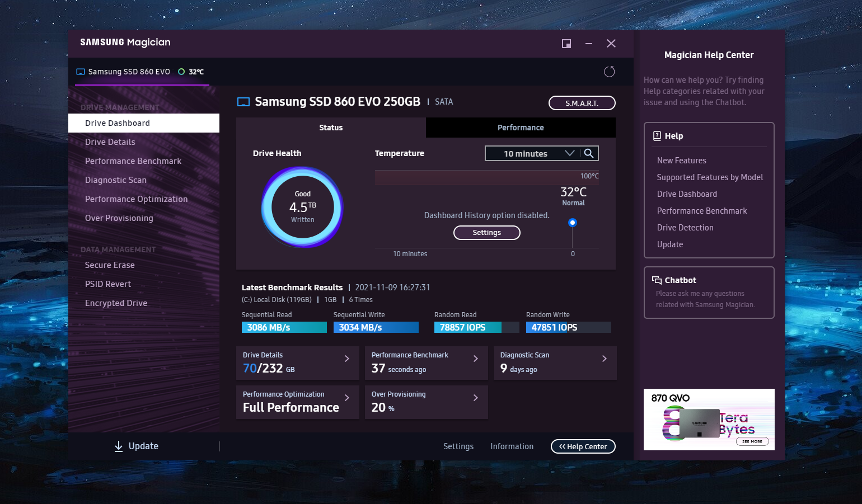The height and width of the screenshot is (504, 862).
Task: Expand the Diagnostic Scan card chevron
Action: tap(605, 359)
